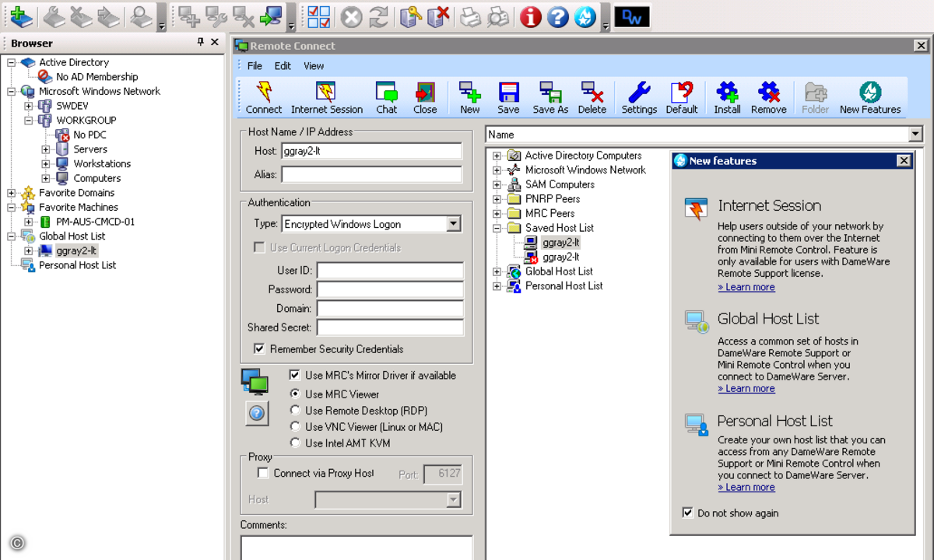The height and width of the screenshot is (560, 934).
Task: Click the printer icon in top toolbar
Action: pyautogui.click(x=471, y=16)
